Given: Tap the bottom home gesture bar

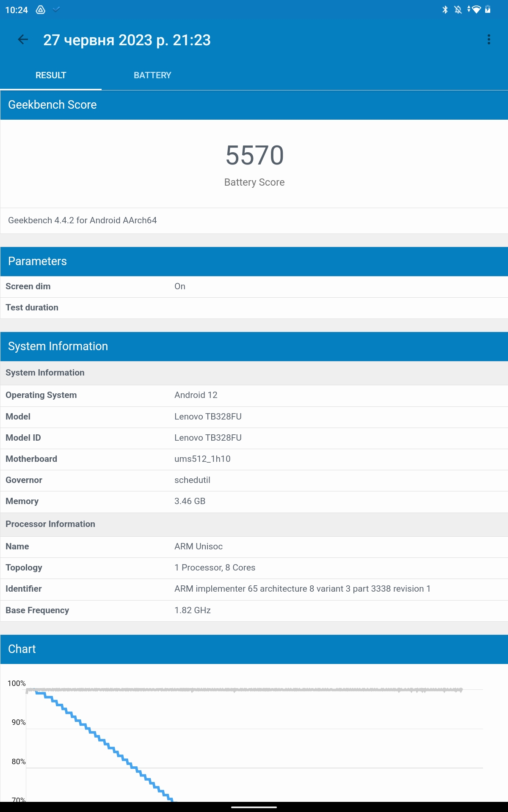Looking at the screenshot, I should point(254,807).
